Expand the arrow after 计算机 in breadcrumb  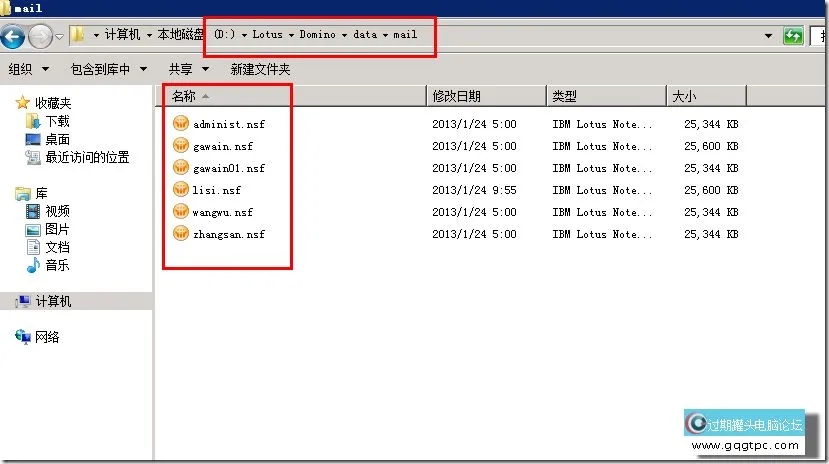tap(149, 35)
